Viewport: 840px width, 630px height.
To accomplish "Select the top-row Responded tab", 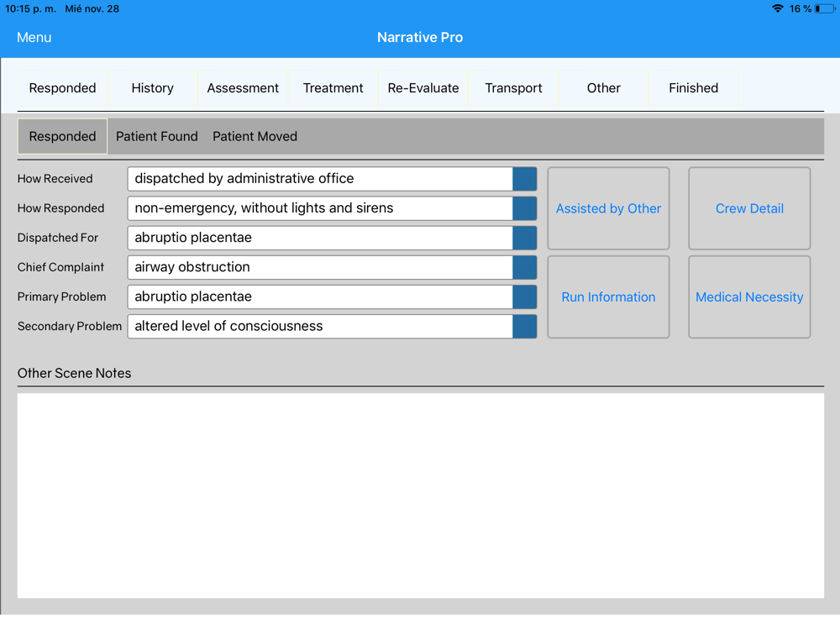I will 62,88.
